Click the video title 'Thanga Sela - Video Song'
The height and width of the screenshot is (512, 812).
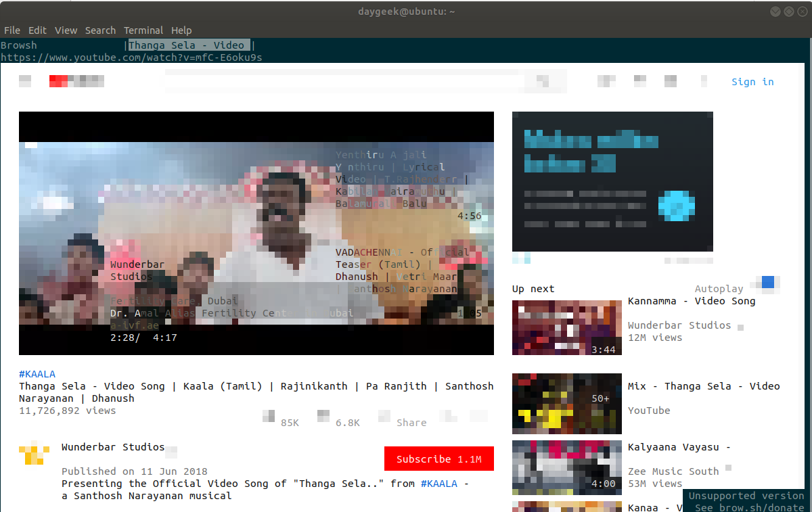coord(256,392)
